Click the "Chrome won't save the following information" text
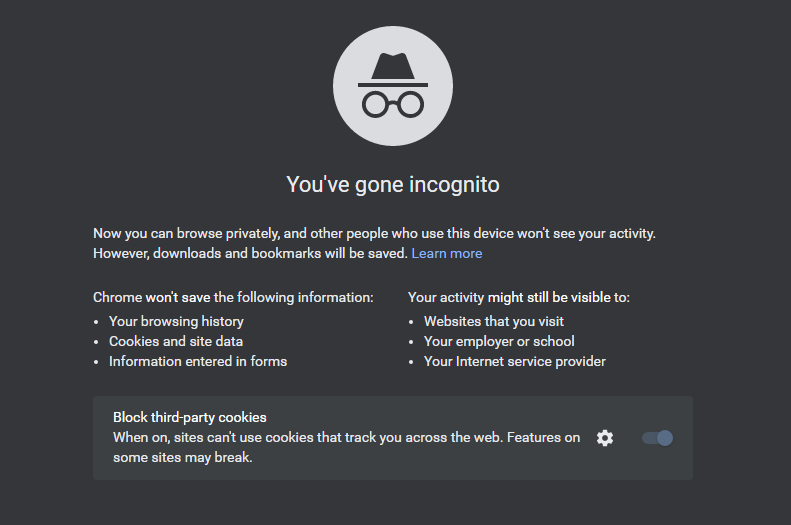This screenshot has height=525, width=791. click(x=233, y=298)
